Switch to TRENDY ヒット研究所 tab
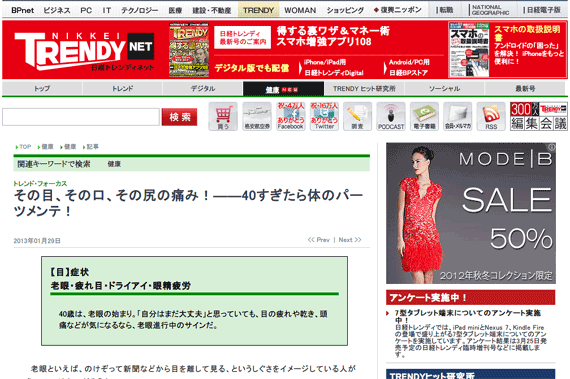 click(x=364, y=88)
